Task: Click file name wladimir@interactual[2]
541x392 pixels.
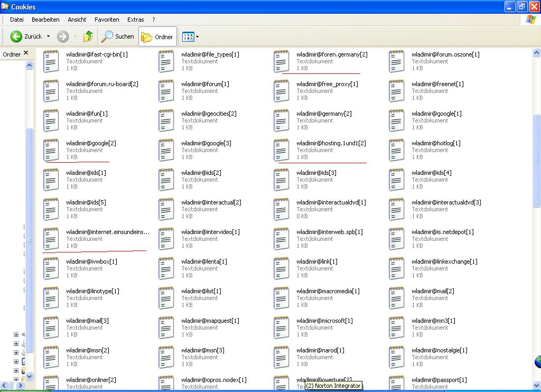Action: (x=211, y=202)
